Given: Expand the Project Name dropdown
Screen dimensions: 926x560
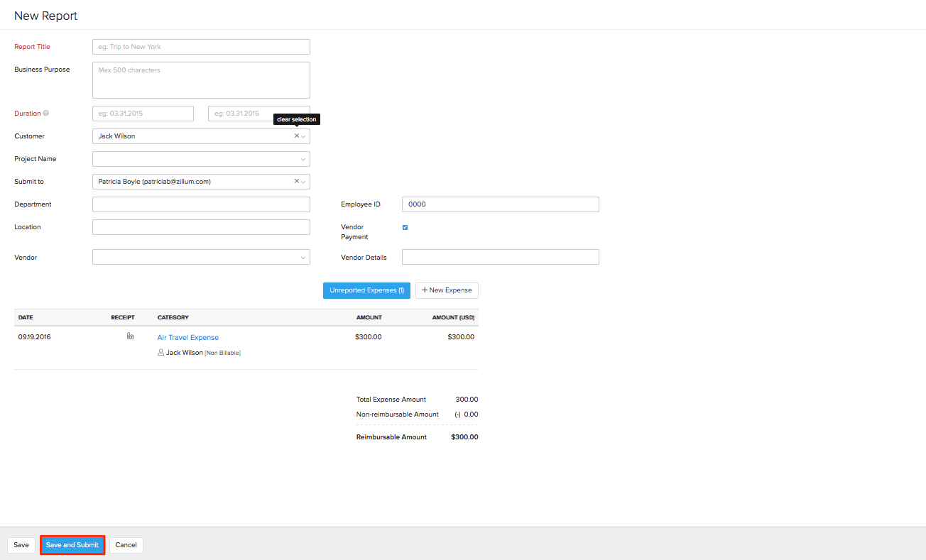Looking at the screenshot, I should (303, 158).
